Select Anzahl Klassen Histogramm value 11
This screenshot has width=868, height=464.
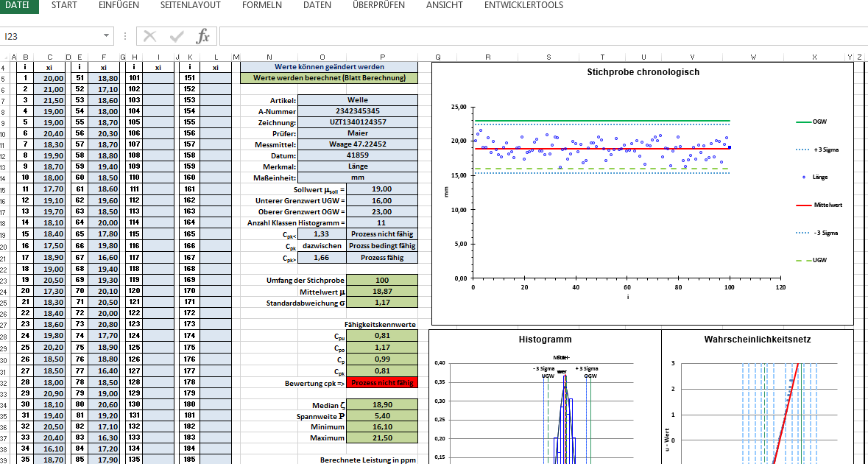point(382,222)
